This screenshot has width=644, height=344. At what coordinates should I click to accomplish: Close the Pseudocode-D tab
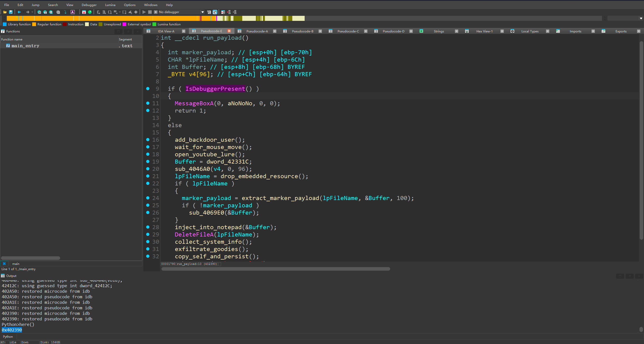(x=411, y=31)
